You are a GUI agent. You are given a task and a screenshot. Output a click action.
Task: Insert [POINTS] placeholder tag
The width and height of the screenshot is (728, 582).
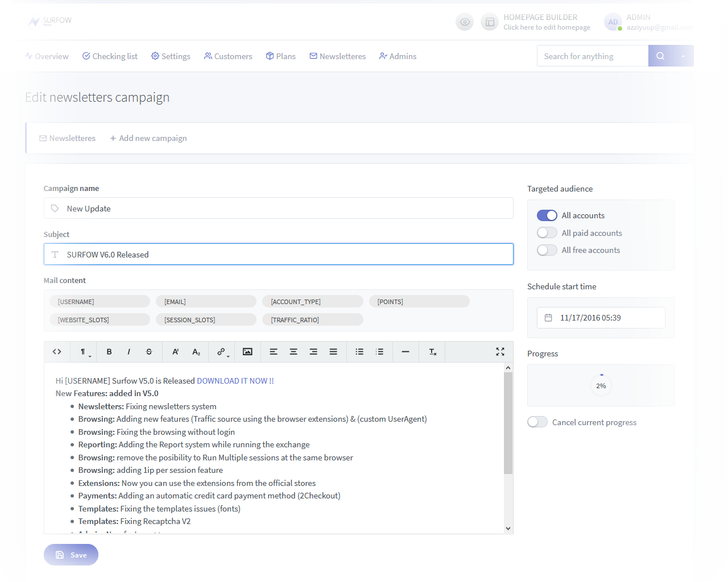pyautogui.click(x=419, y=302)
